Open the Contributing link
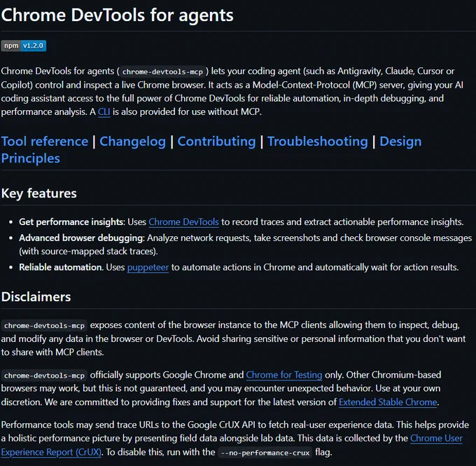The image size is (476, 466). pyautogui.click(x=216, y=142)
